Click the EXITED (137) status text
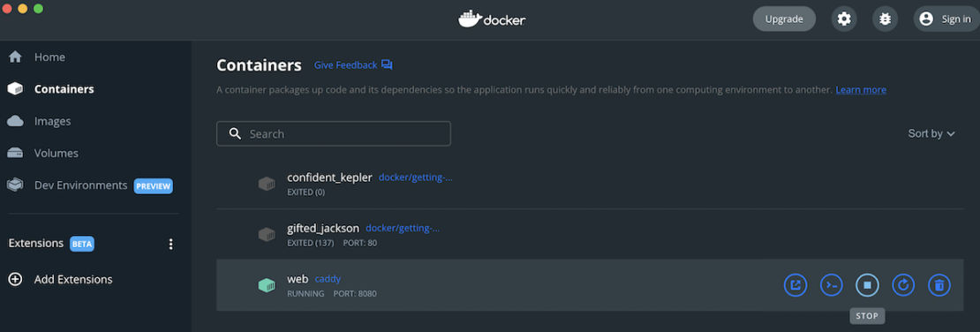The height and width of the screenshot is (332, 980). click(x=310, y=243)
